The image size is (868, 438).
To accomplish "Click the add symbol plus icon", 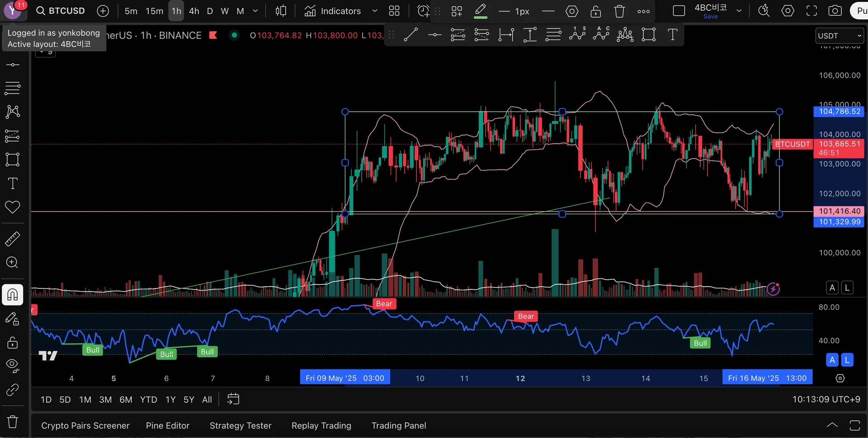I will pyautogui.click(x=103, y=11).
